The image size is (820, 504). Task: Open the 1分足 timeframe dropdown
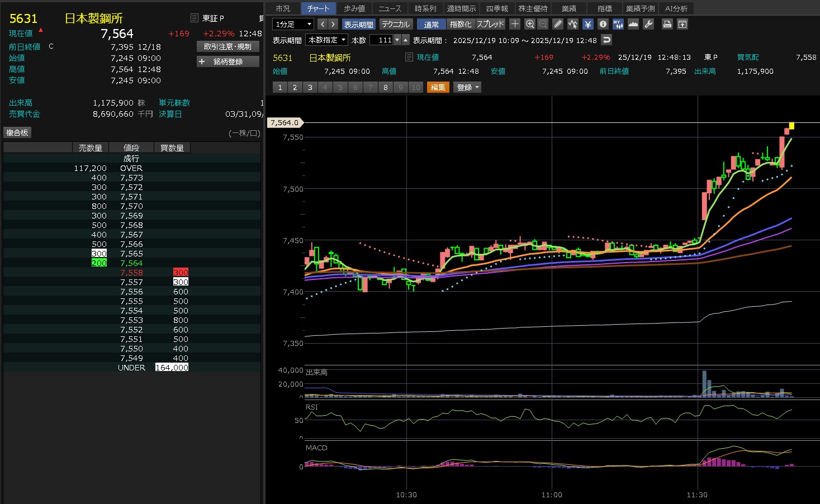[x=293, y=24]
